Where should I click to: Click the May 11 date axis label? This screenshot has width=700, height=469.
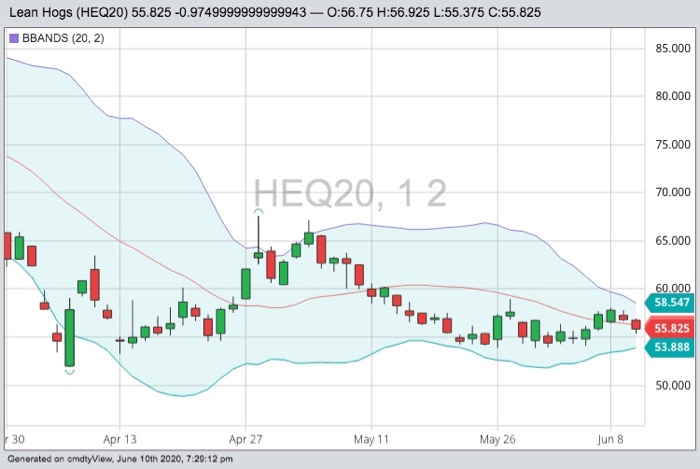pos(371,440)
